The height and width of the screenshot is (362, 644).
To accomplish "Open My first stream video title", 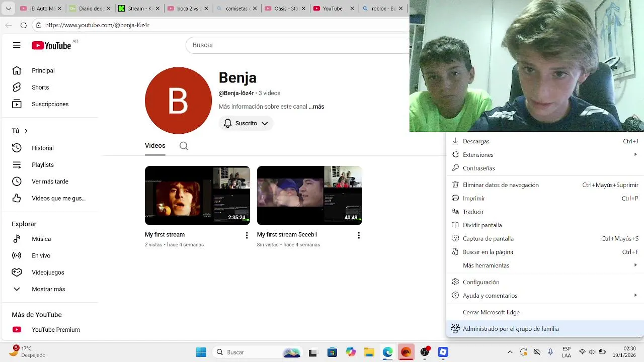I will click(165, 235).
